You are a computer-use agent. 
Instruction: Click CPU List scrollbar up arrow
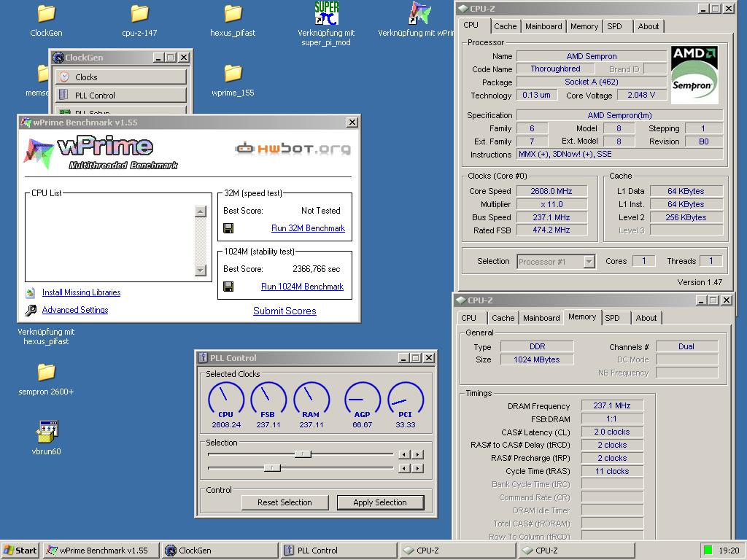(201, 211)
